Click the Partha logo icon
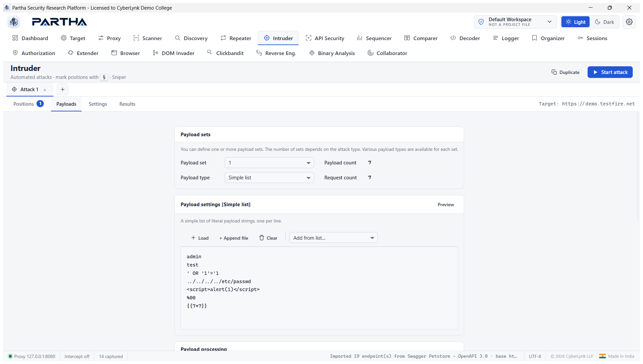Image resolution: width=643 pixels, height=364 pixels. click(14, 22)
